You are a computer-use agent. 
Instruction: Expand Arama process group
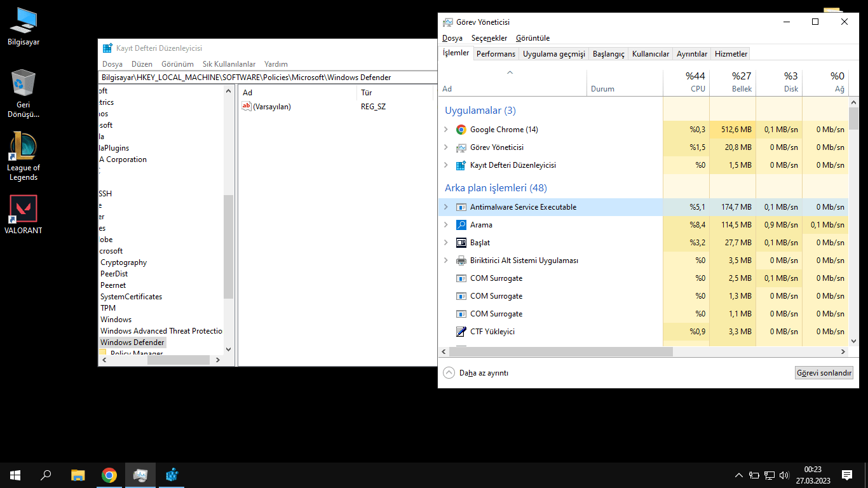click(445, 225)
